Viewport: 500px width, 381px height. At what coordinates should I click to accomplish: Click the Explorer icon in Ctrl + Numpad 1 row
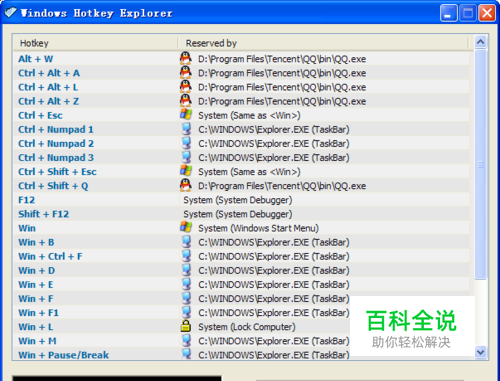pyautogui.click(x=187, y=129)
